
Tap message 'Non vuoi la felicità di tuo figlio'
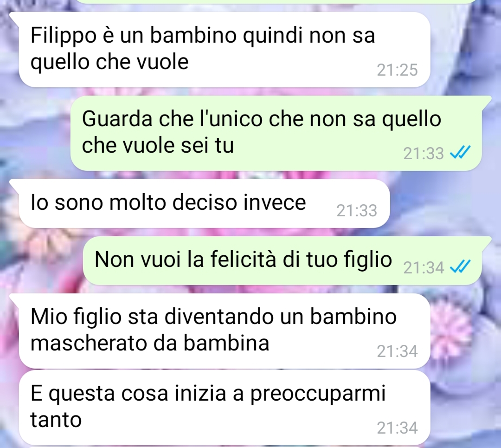(283, 260)
